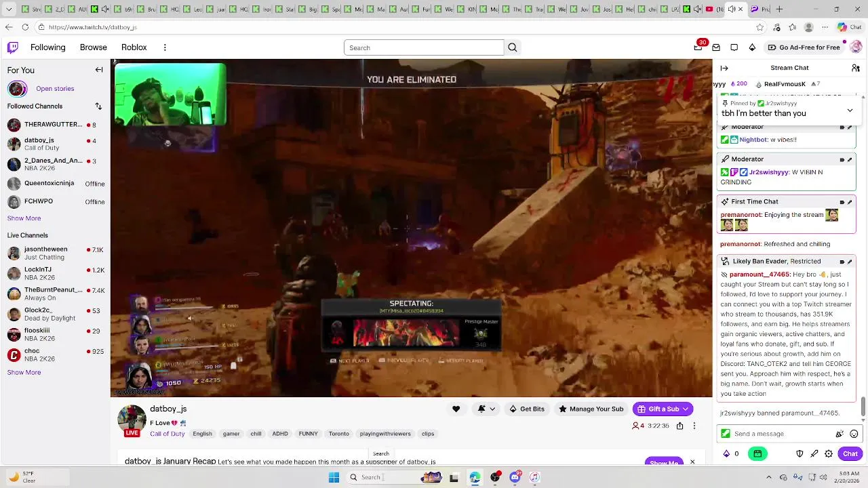Click Jr2swishyyy username in chat
Screen dimensions: 868x488
click(x=769, y=172)
